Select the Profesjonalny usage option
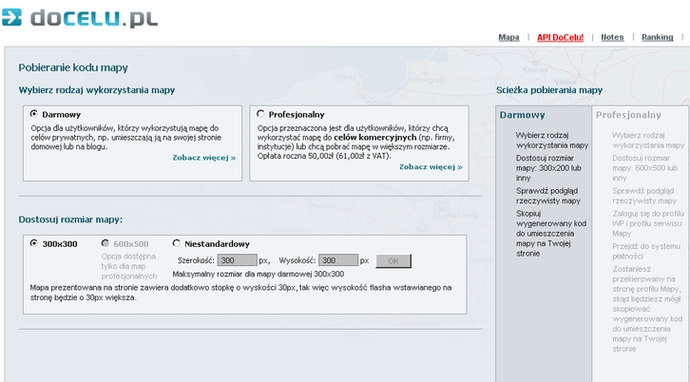This screenshot has width=690, height=382. pyautogui.click(x=261, y=114)
